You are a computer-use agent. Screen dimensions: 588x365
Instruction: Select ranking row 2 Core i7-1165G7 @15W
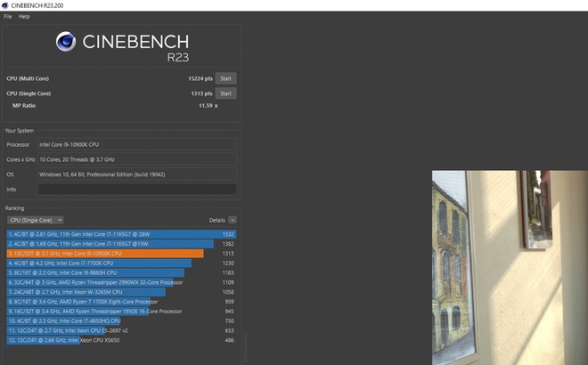point(121,244)
